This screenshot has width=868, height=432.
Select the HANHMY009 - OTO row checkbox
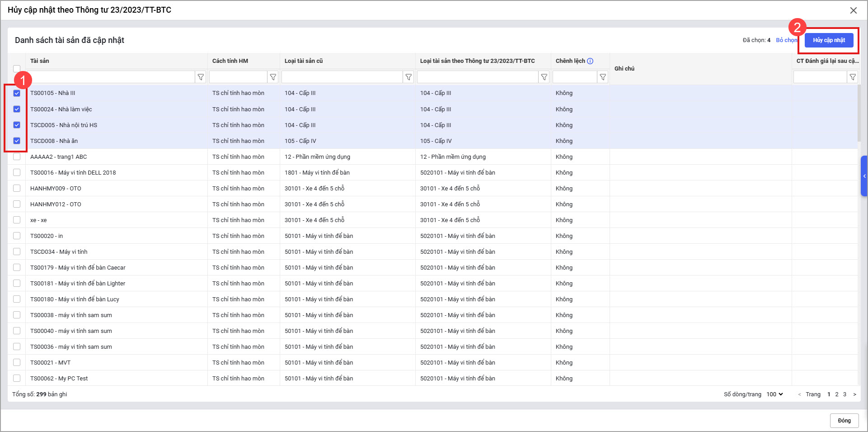[17, 188]
